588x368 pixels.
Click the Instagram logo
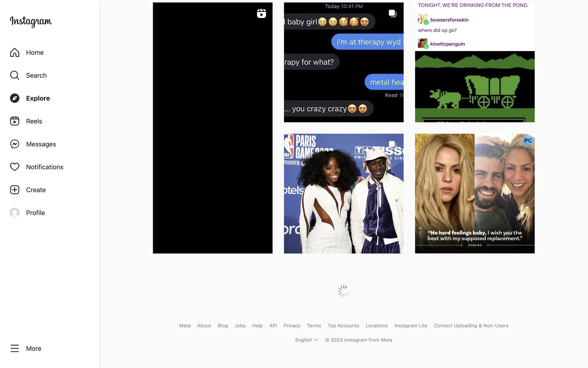(x=31, y=21)
